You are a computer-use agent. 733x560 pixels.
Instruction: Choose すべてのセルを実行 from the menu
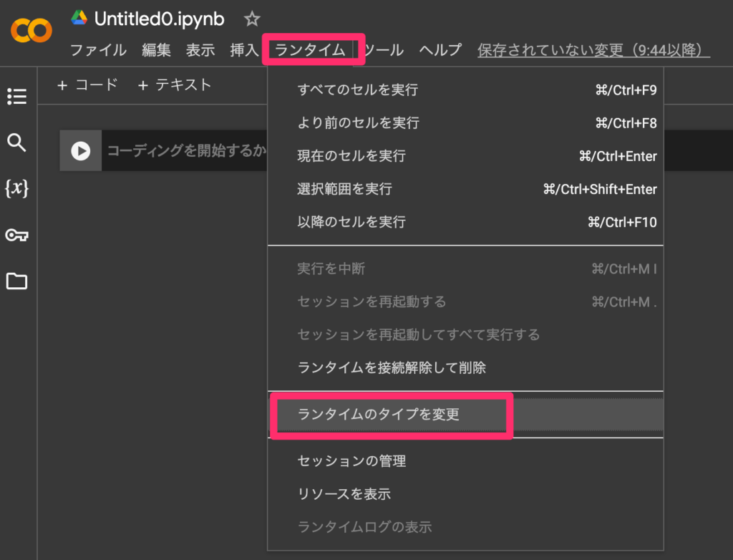pos(357,90)
